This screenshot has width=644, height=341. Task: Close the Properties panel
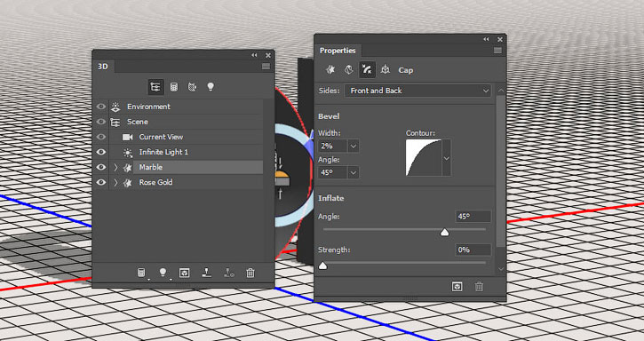500,39
